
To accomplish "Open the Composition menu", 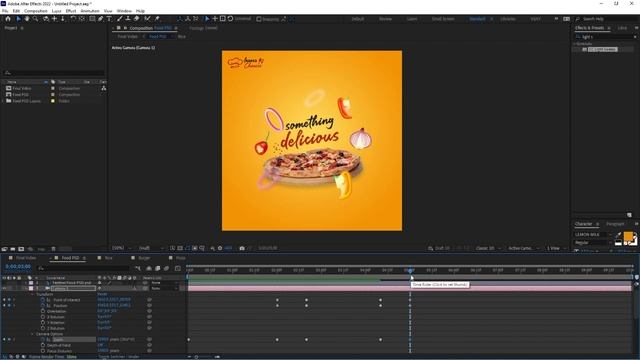I will pos(36,11).
